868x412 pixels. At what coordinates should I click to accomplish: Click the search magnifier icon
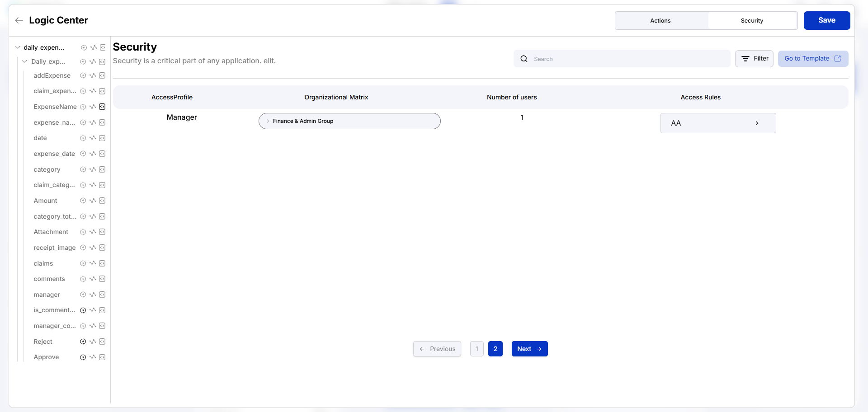(524, 59)
